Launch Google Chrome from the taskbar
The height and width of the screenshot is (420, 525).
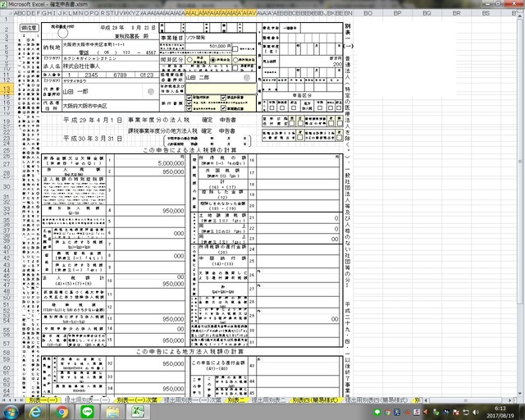pos(62,412)
